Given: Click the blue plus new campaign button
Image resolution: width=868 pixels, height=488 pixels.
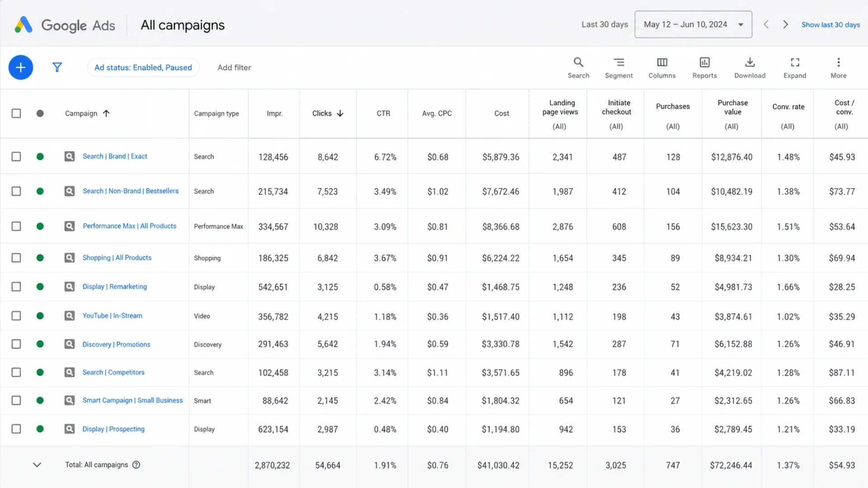Looking at the screenshot, I should click(21, 67).
